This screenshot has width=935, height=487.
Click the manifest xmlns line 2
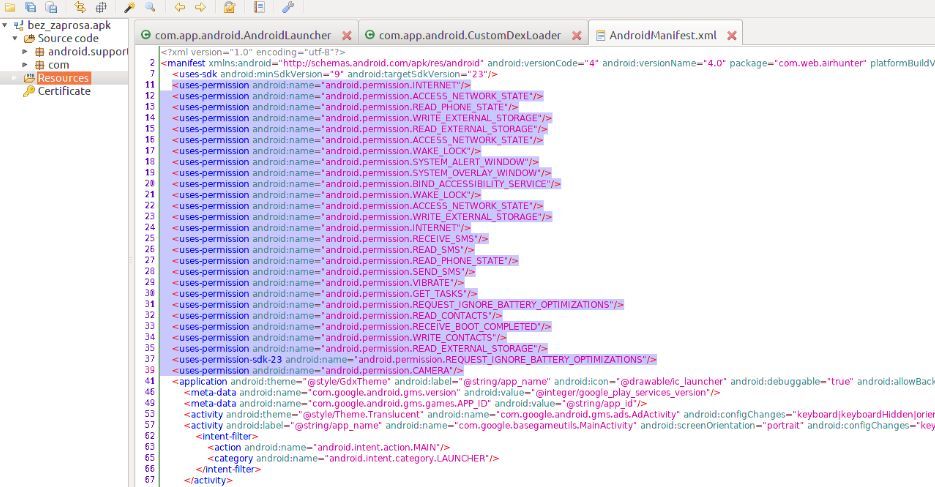[547, 63]
